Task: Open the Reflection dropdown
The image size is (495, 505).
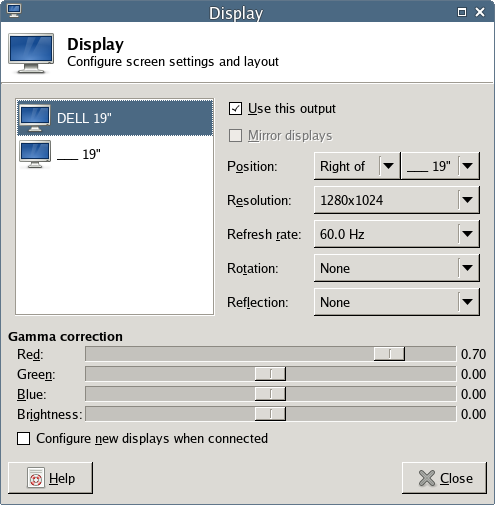Action: 397,302
